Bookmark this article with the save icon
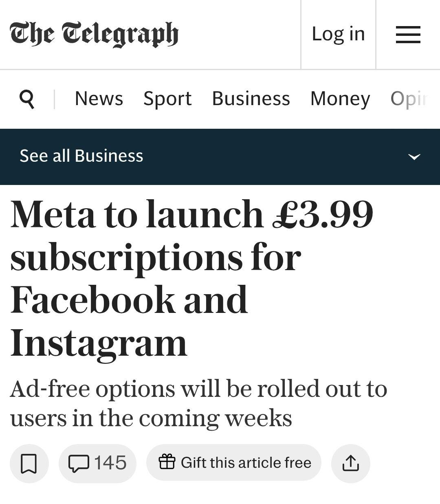 pos(29,463)
